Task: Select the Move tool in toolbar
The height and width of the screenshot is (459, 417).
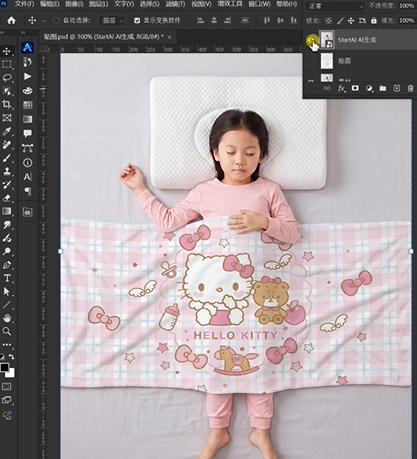Action: [x=7, y=51]
